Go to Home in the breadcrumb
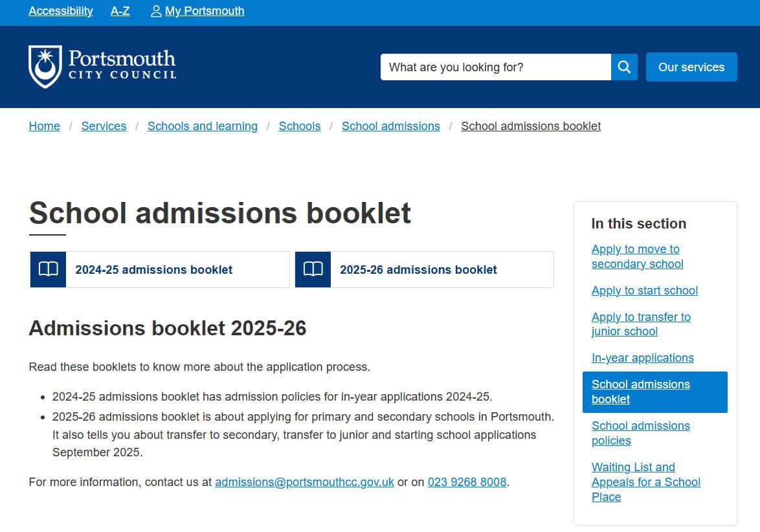 (45, 126)
